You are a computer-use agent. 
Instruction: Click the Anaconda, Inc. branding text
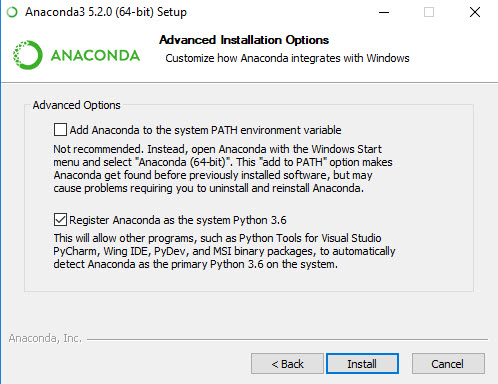click(x=45, y=338)
